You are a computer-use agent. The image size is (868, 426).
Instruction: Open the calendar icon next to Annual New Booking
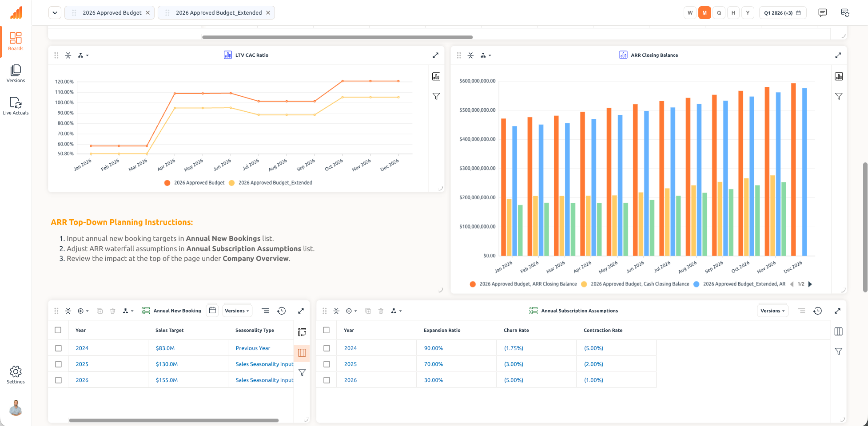coord(212,310)
